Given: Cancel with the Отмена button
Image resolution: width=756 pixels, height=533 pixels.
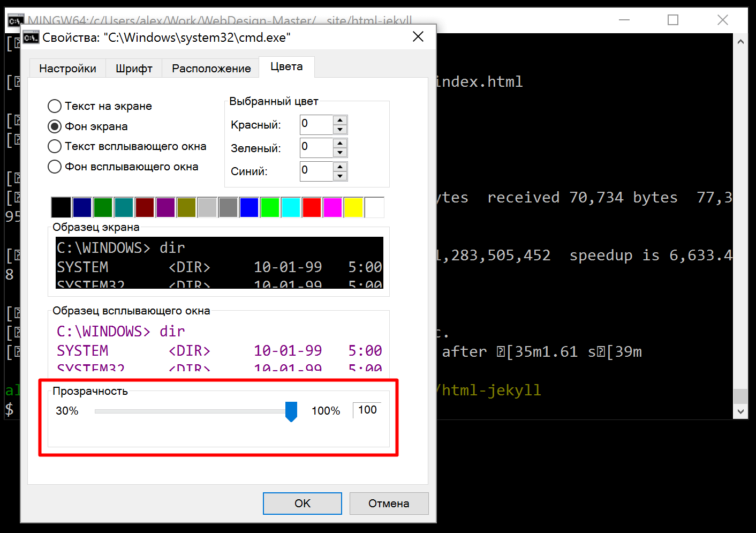Looking at the screenshot, I should point(389,504).
